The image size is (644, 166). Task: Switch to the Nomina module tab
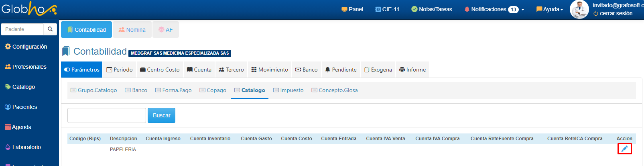(132, 30)
